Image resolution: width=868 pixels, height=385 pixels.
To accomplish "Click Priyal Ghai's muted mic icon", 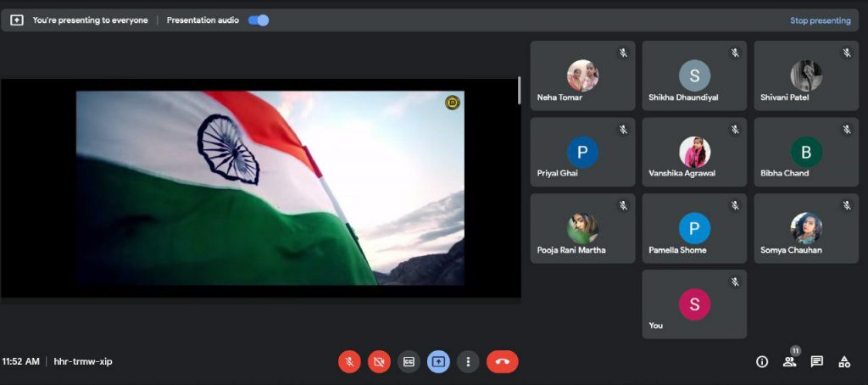I will pyautogui.click(x=623, y=130).
